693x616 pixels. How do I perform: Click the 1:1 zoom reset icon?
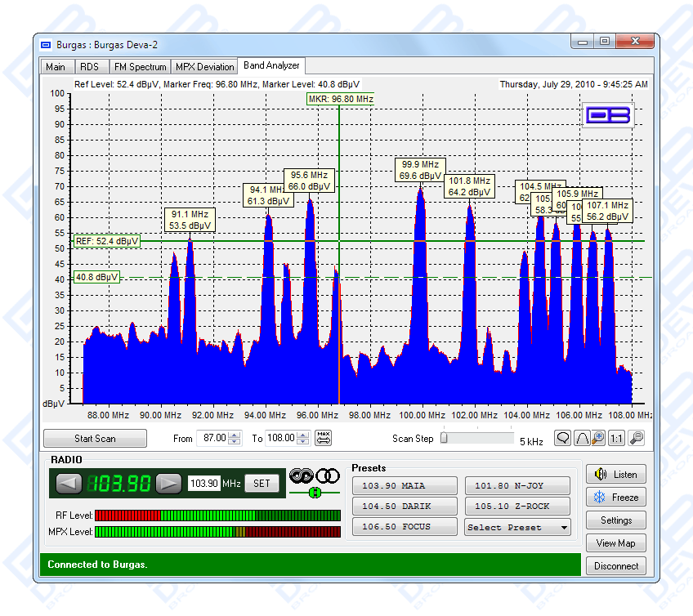pyautogui.click(x=615, y=438)
